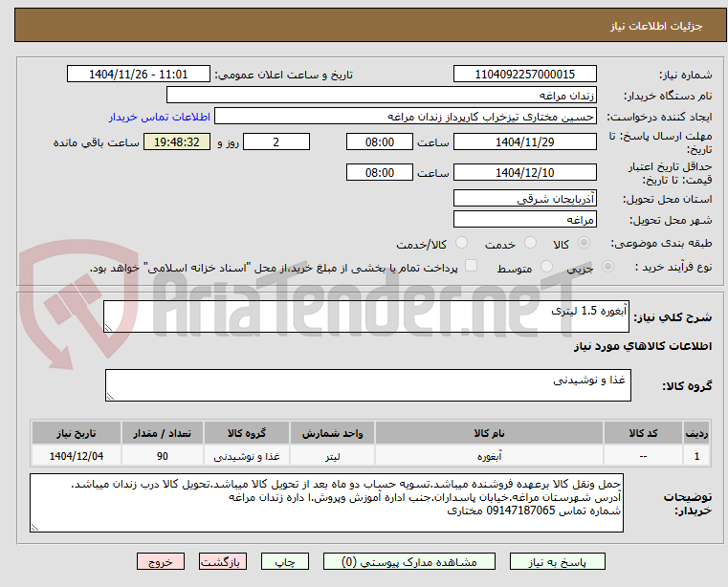
Task: Click resize grip of شرح کلی نیاز box
Action: 108,328
